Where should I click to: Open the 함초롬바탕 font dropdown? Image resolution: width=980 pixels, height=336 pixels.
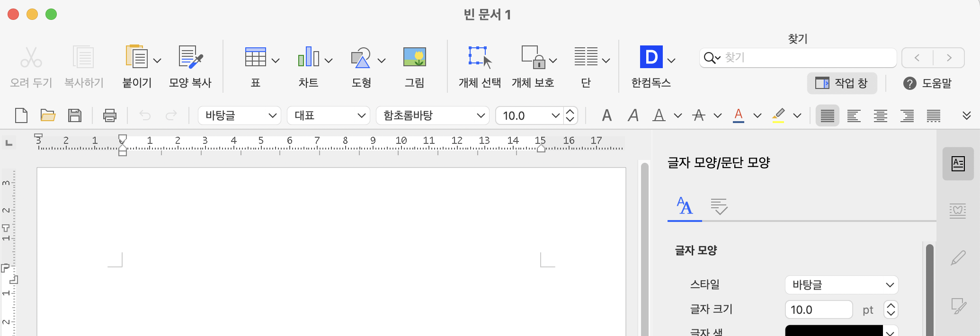pos(432,115)
